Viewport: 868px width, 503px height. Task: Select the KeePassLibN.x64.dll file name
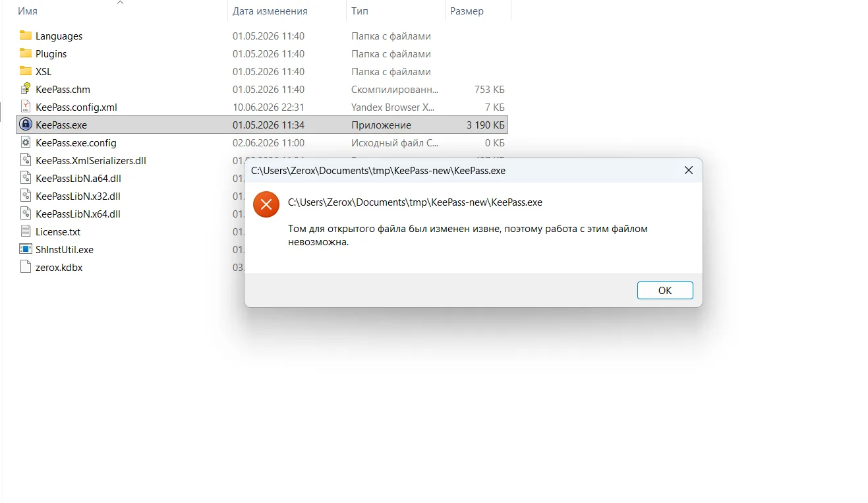click(78, 214)
